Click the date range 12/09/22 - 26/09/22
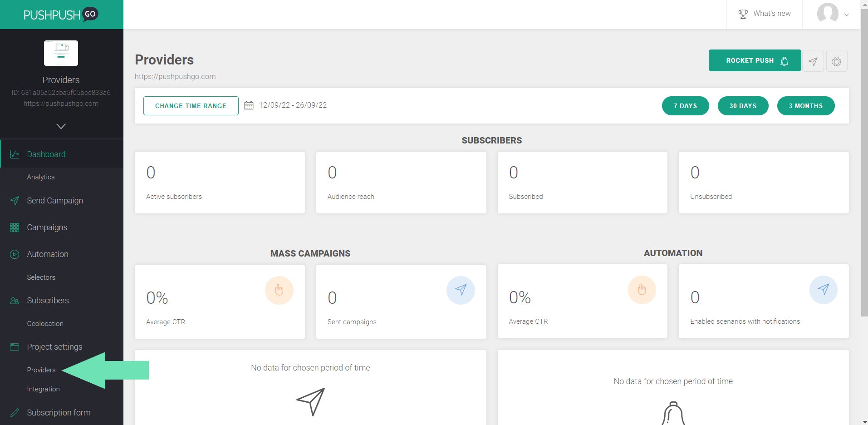 click(293, 105)
